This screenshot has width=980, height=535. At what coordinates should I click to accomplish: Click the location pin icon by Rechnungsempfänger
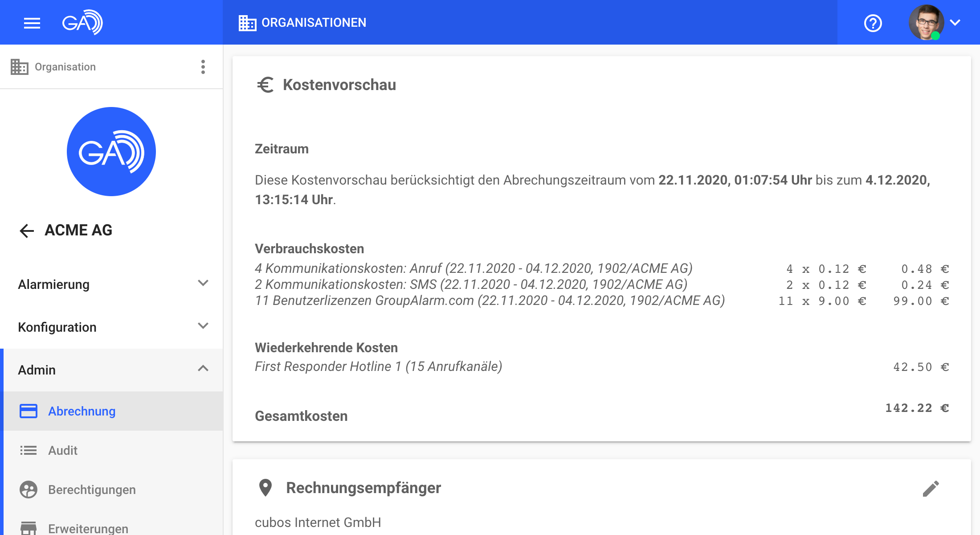pos(265,488)
